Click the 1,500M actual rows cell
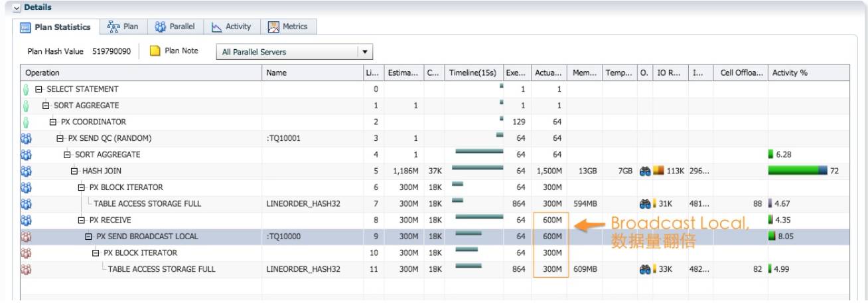This screenshot has height=307, width=868. (549, 171)
